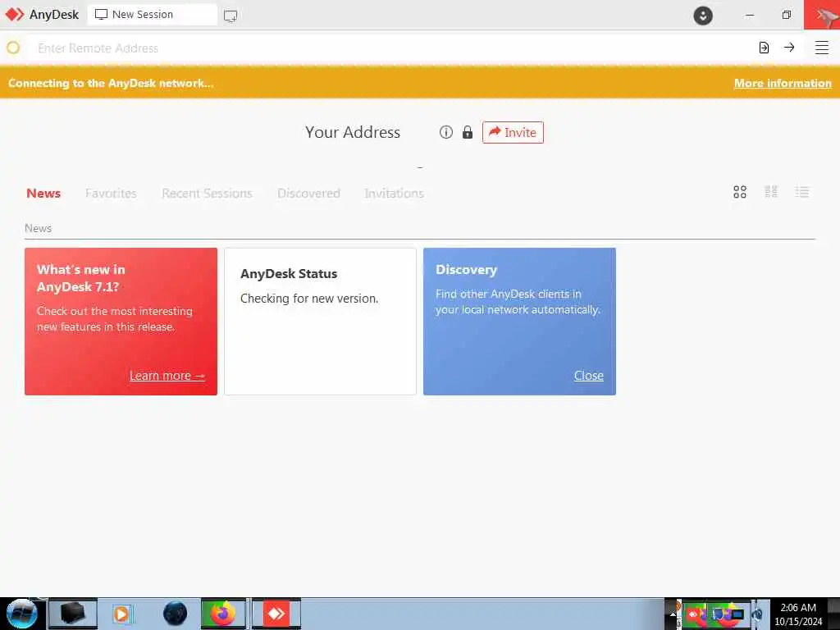Focus the Enter Remote Address field

pos(391,48)
